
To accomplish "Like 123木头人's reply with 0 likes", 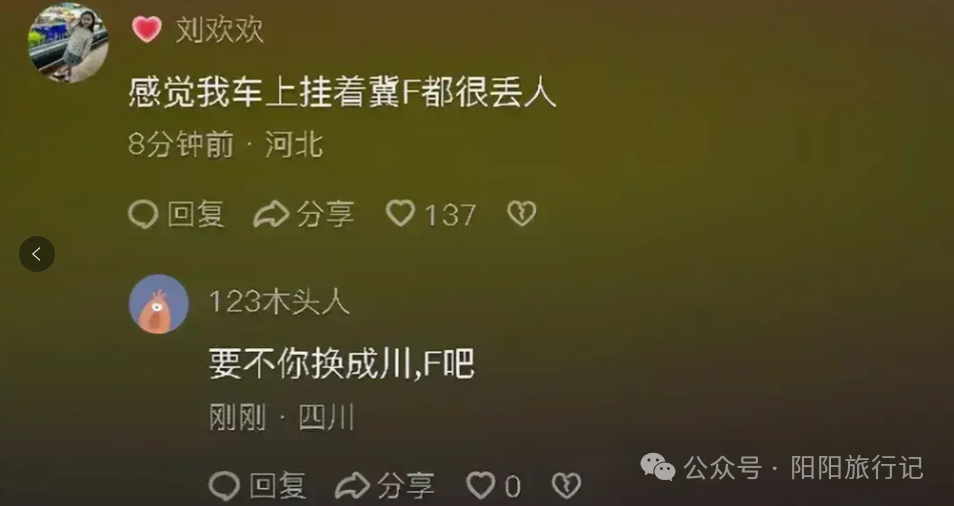I will (x=481, y=485).
